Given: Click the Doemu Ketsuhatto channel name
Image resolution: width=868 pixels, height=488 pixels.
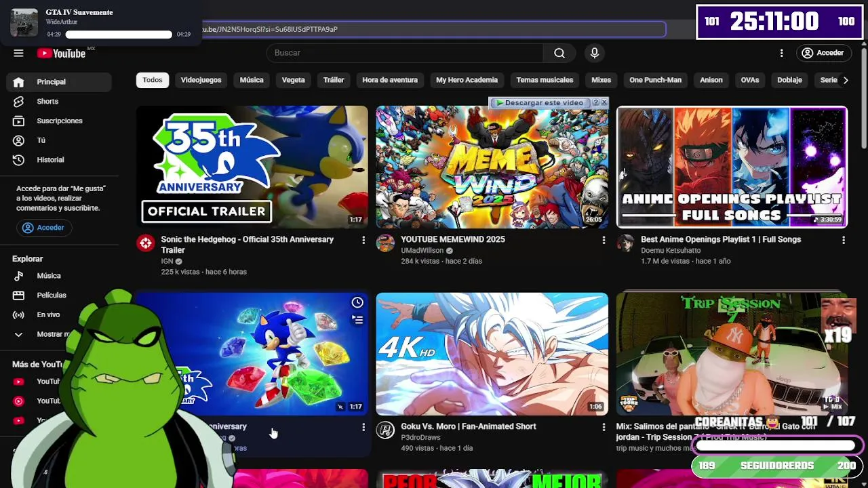Looking at the screenshot, I should 671,250.
